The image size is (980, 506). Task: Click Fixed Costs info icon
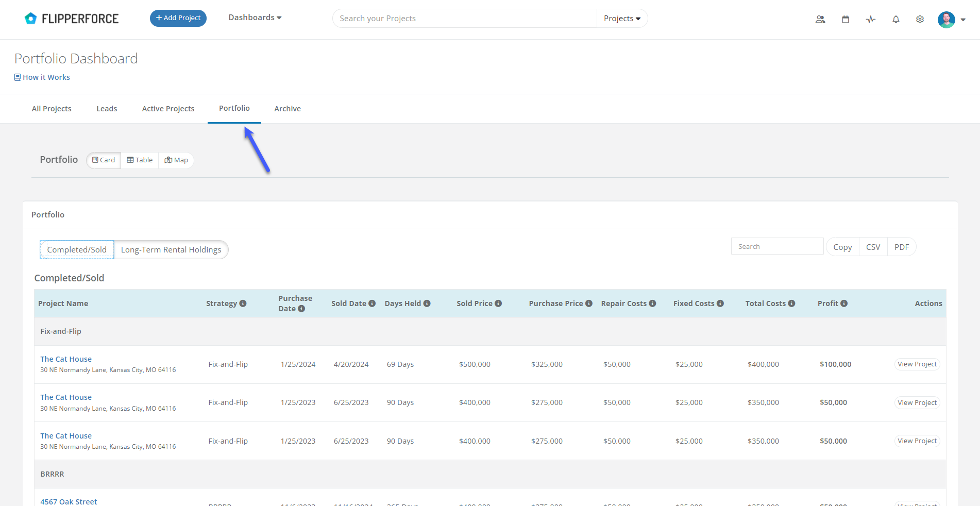pyautogui.click(x=720, y=303)
